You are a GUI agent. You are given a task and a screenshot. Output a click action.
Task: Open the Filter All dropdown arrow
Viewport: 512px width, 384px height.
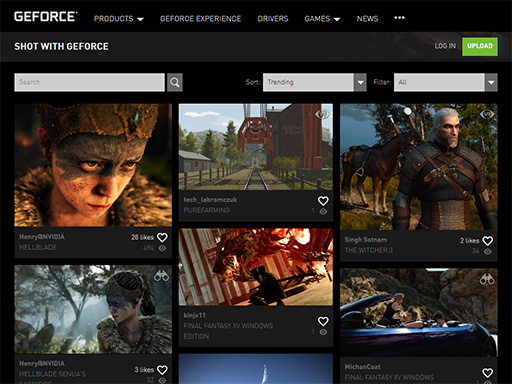click(x=491, y=82)
